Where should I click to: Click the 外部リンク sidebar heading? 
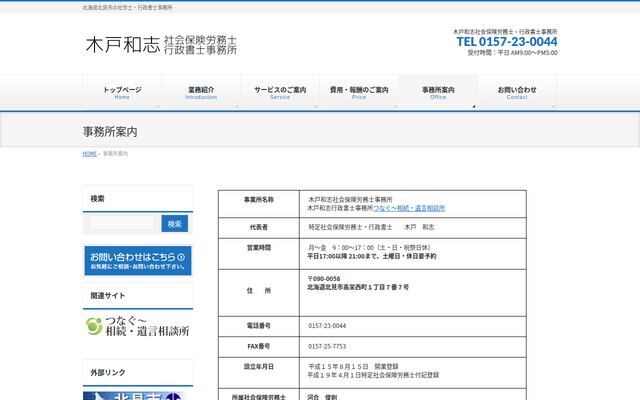(x=108, y=372)
